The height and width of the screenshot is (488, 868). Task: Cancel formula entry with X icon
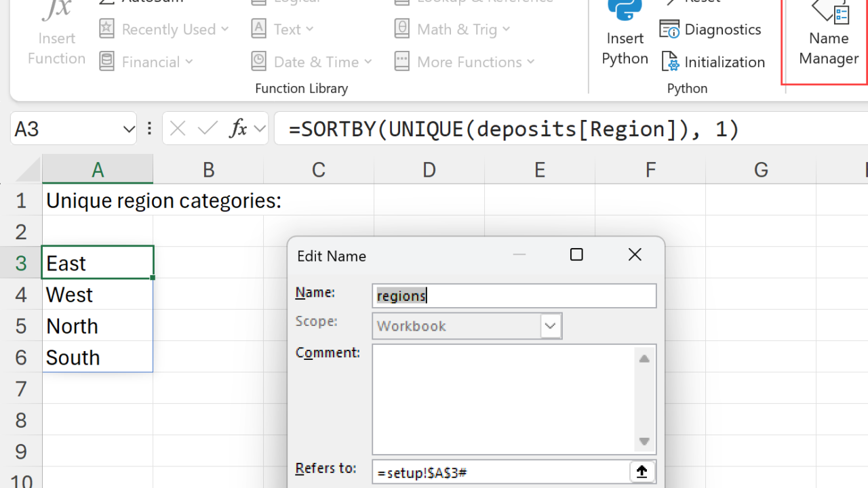pos(178,129)
